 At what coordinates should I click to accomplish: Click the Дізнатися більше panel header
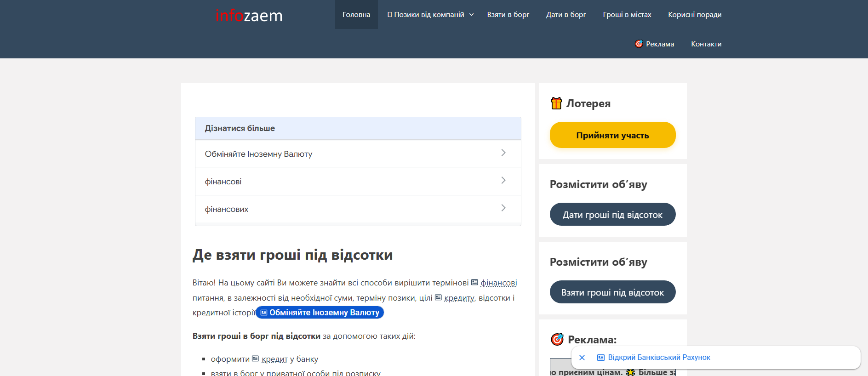358,128
